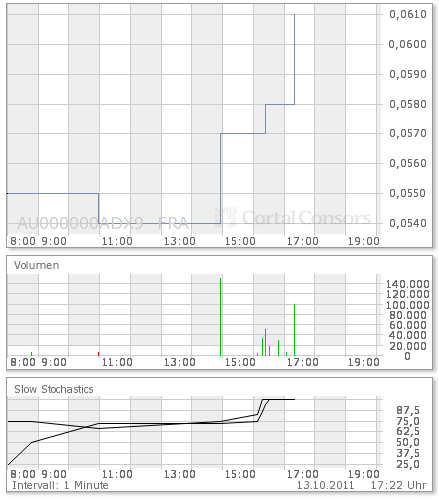439x501 pixels.
Task: Click the tallest green volume bar
Action: point(221,317)
